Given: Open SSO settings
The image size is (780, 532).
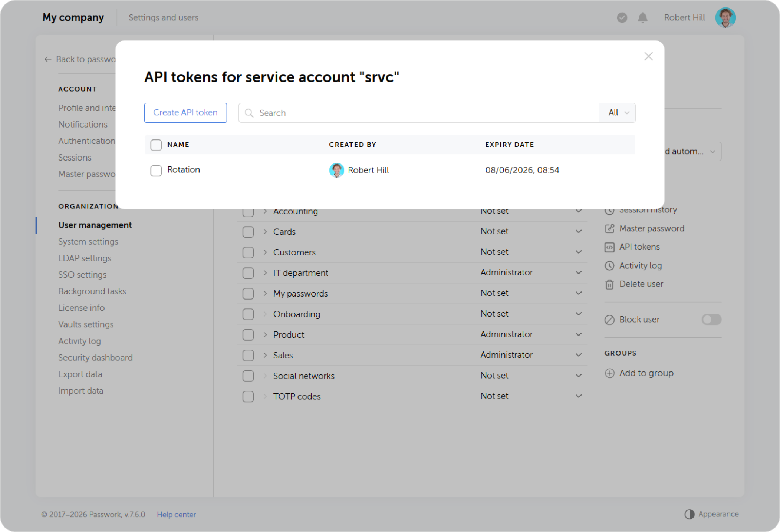Looking at the screenshot, I should pyautogui.click(x=82, y=275).
